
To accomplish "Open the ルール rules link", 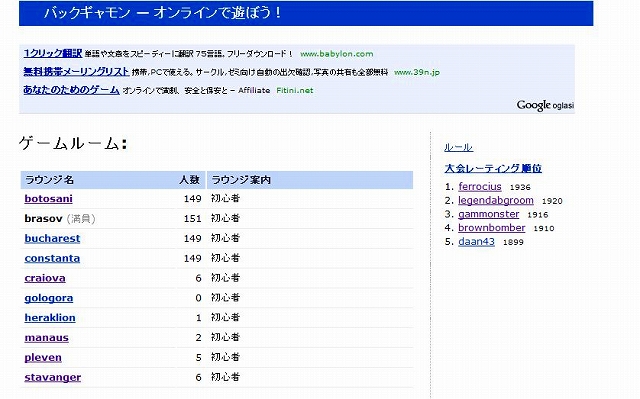I will coord(458,147).
